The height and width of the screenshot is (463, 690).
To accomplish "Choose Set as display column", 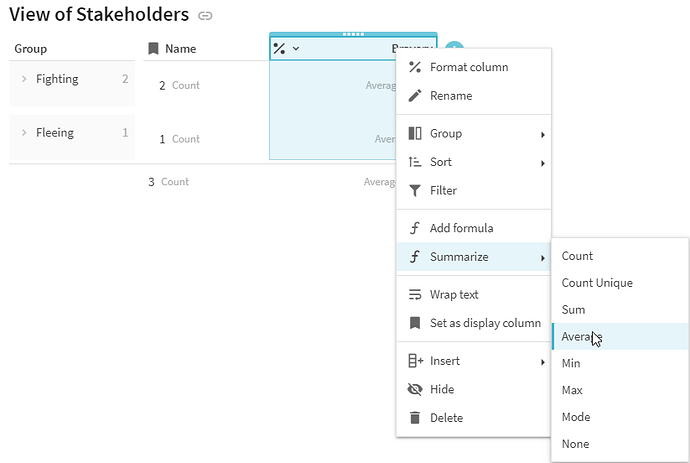I will (x=485, y=323).
